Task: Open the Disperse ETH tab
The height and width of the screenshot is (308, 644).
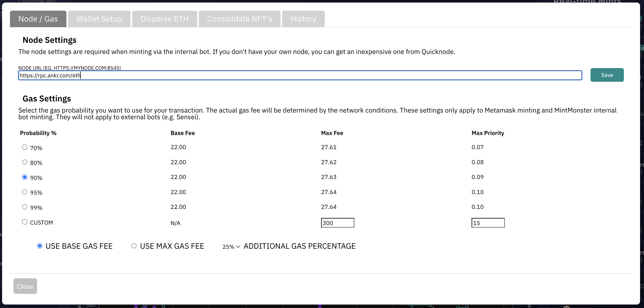Action: pyautogui.click(x=165, y=19)
